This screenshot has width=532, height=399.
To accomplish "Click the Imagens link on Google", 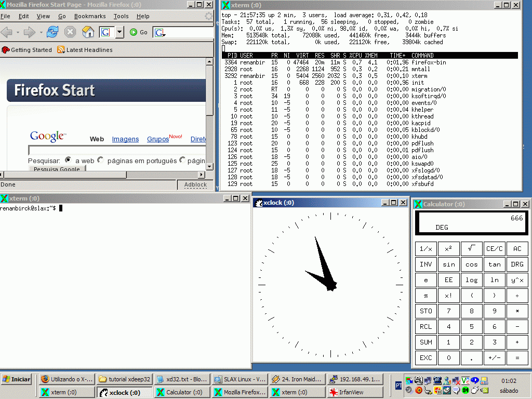I will tap(125, 139).
